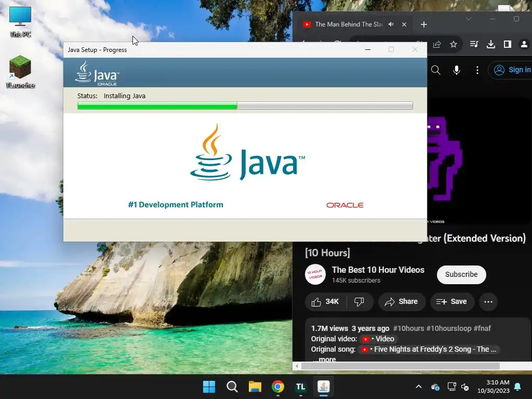Click the Java installation progress bar

tap(245, 106)
